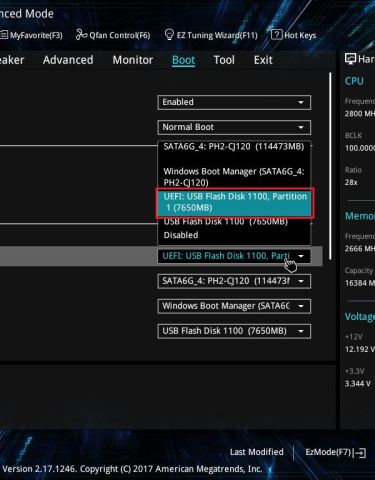Switch to the Advanced tab

68,60
